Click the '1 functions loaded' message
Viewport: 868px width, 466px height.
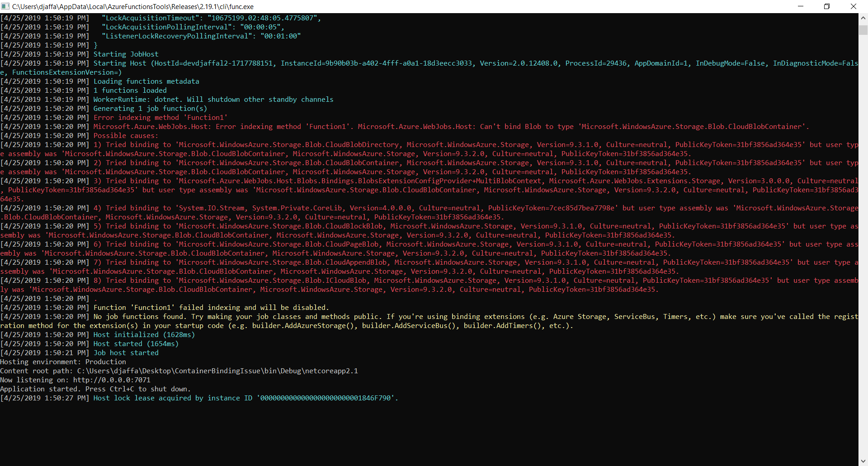tap(129, 90)
